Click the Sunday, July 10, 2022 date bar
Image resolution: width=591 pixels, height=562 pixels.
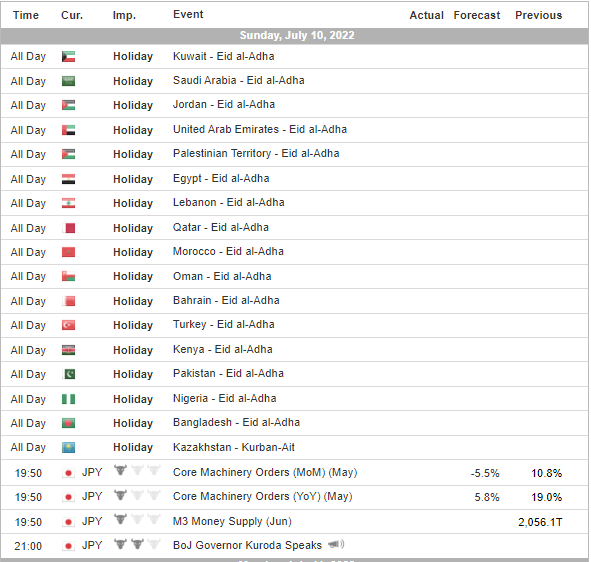pos(295,35)
